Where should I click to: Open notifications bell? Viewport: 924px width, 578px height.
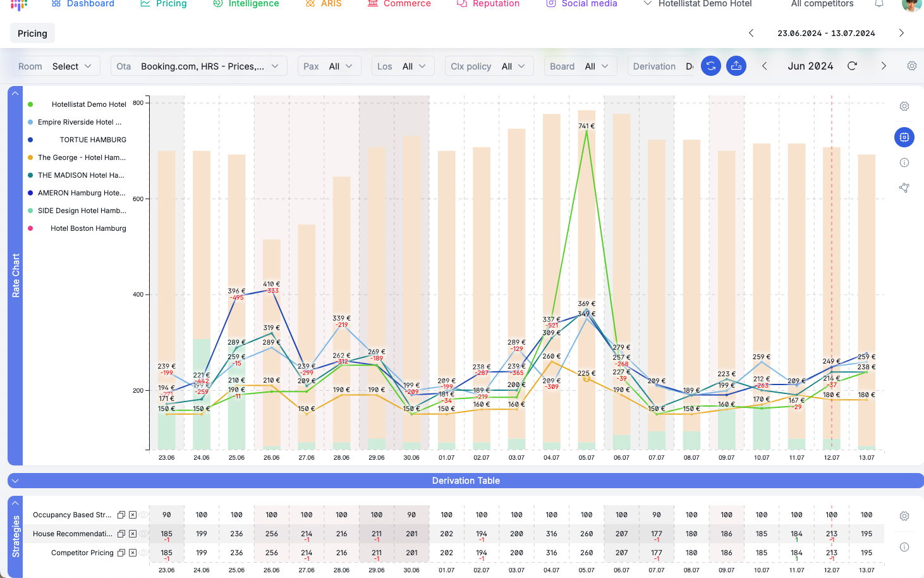[x=879, y=4]
